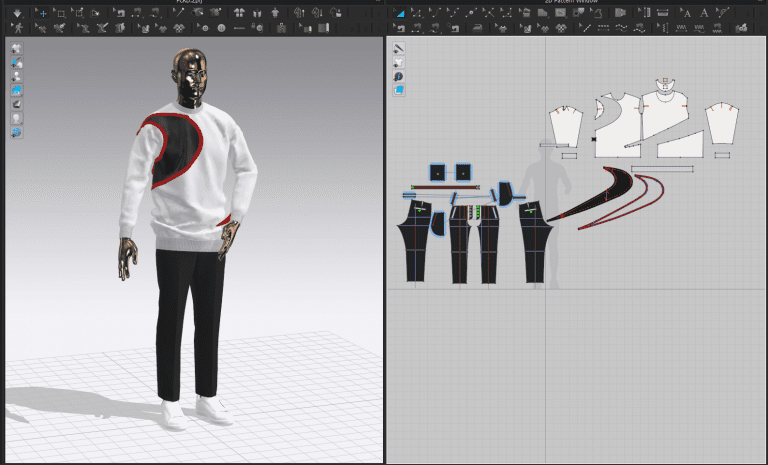The width and height of the screenshot is (768, 465).
Task: Select the first letter A text tool
Action: pyautogui.click(x=686, y=13)
